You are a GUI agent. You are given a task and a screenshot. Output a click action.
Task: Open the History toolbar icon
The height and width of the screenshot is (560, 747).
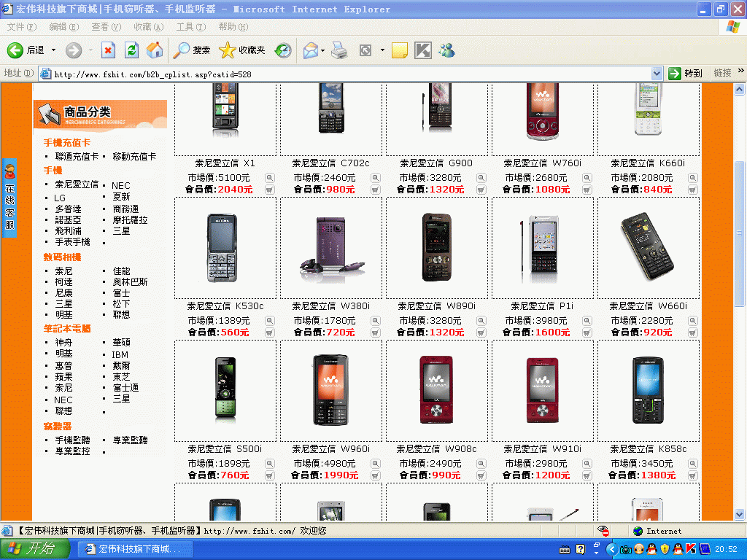283,50
